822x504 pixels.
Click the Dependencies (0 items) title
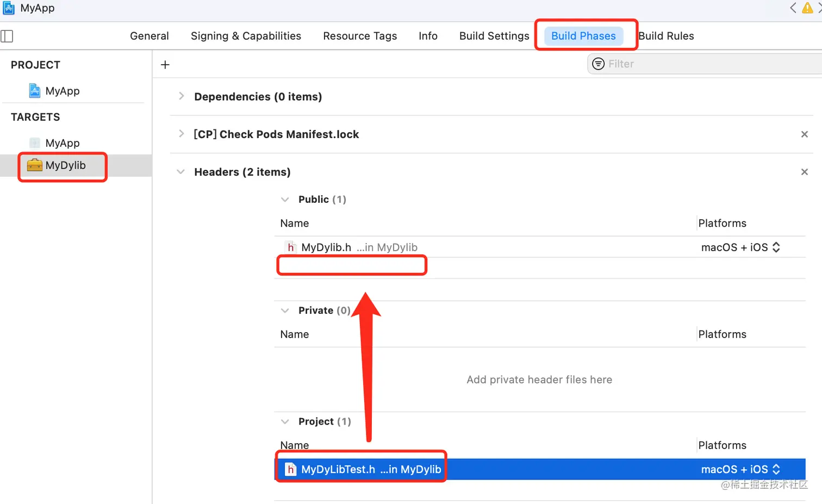[258, 97]
